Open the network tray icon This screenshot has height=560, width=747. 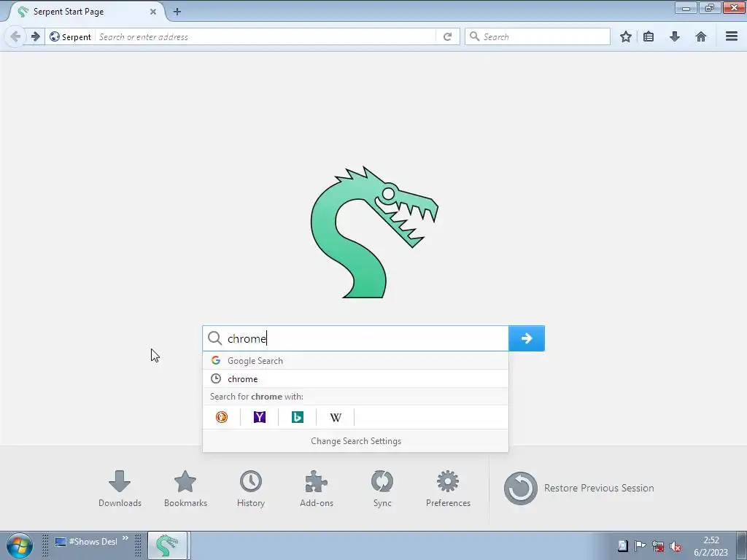[x=658, y=546]
